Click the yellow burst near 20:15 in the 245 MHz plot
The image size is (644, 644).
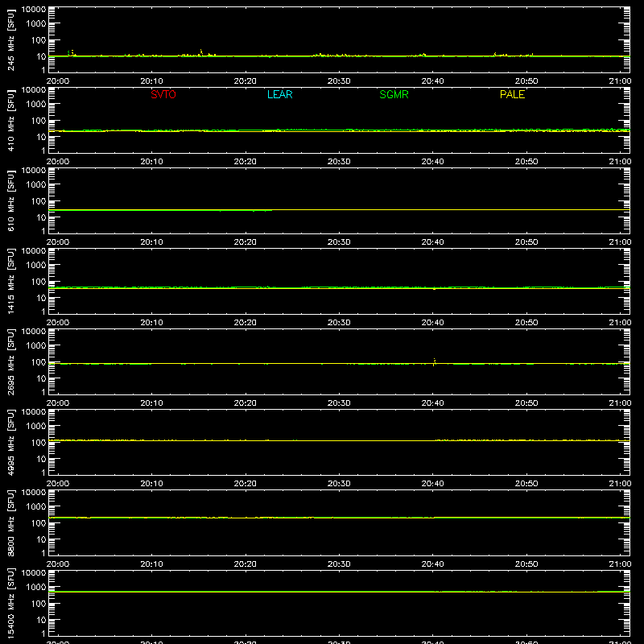coord(200,52)
